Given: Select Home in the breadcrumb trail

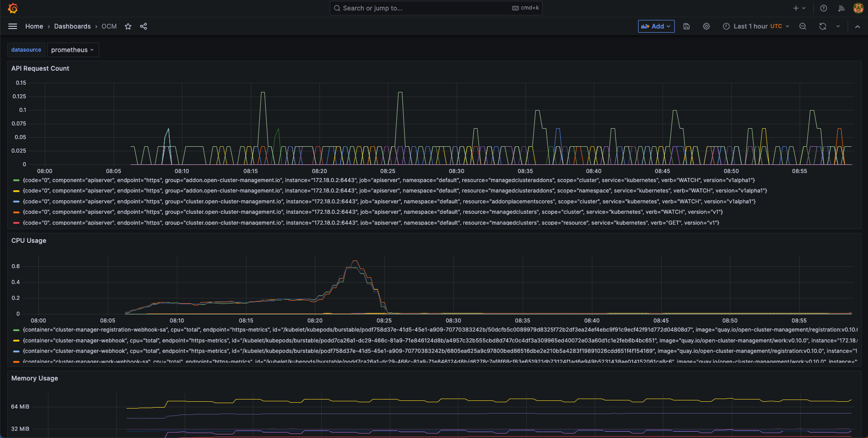Looking at the screenshot, I should (34, 26).
